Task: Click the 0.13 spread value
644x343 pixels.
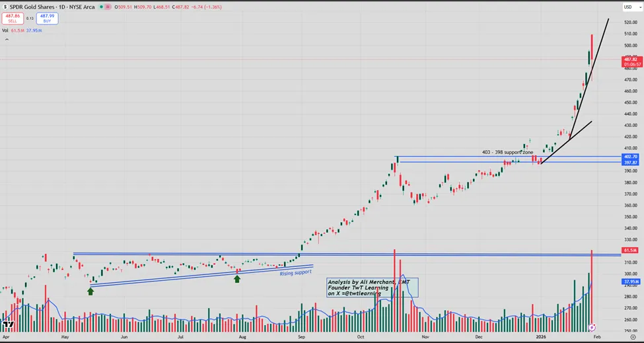Action: point(30,19)
